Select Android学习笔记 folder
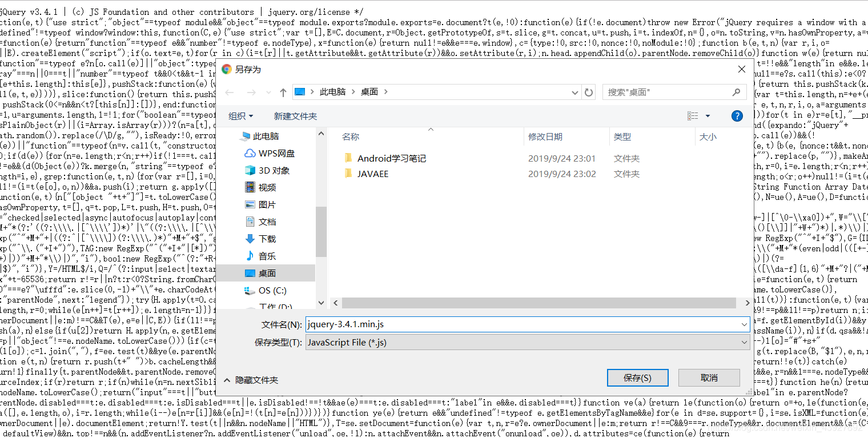The height and width of the screenshot is (438, 868). (392, 158)
